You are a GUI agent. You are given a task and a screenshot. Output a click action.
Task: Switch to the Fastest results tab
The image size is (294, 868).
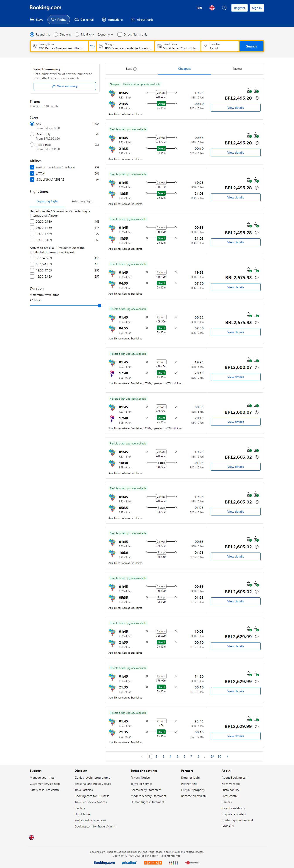237,69
